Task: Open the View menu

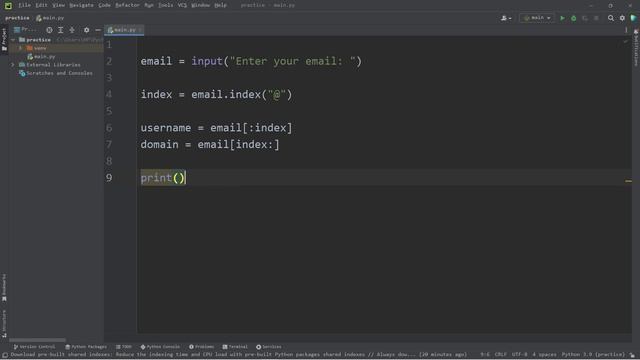Action: 58,5
